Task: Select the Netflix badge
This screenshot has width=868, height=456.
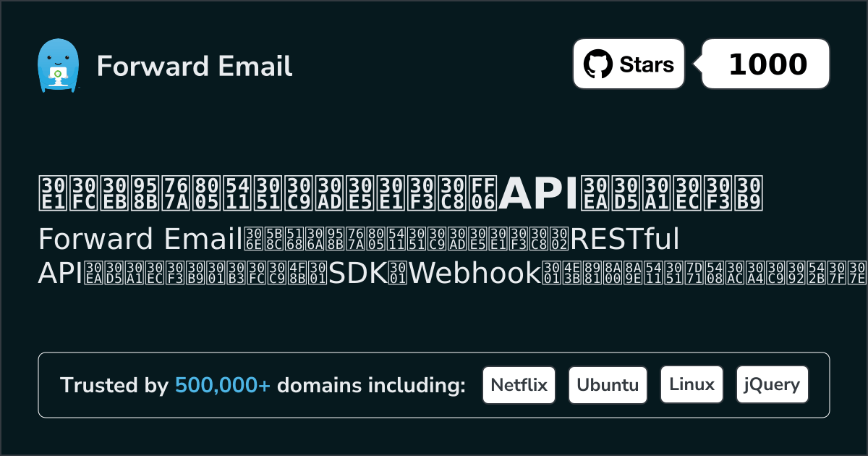Action: (519, 385)
